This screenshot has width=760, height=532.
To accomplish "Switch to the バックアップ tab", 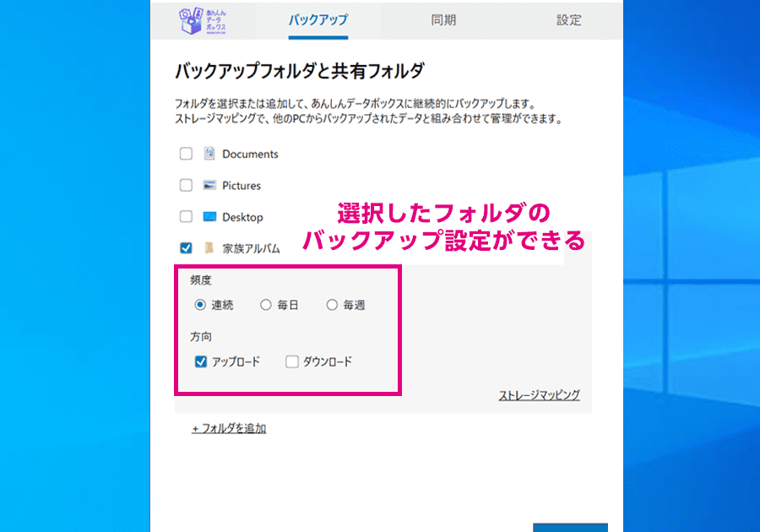I will coord(318,20).
